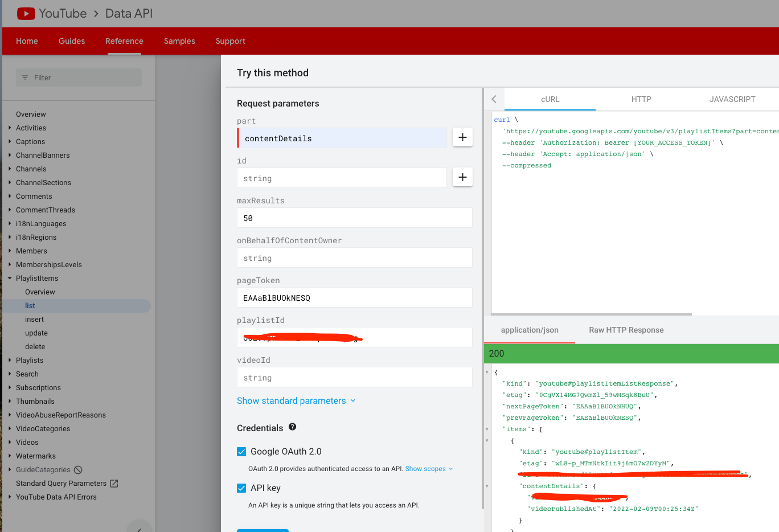Open the top Overview sidebar link
779x532 pixels.
[31, 114]
